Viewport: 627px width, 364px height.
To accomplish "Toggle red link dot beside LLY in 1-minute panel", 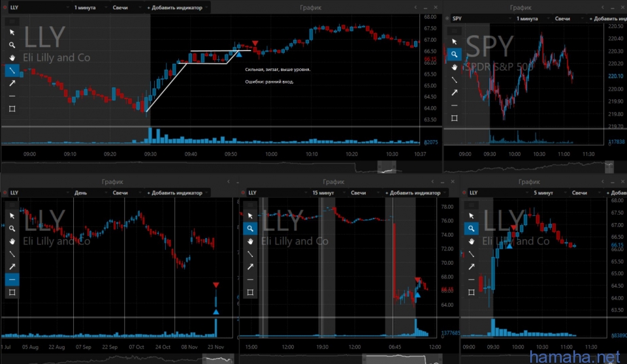I will coord(5,8).
